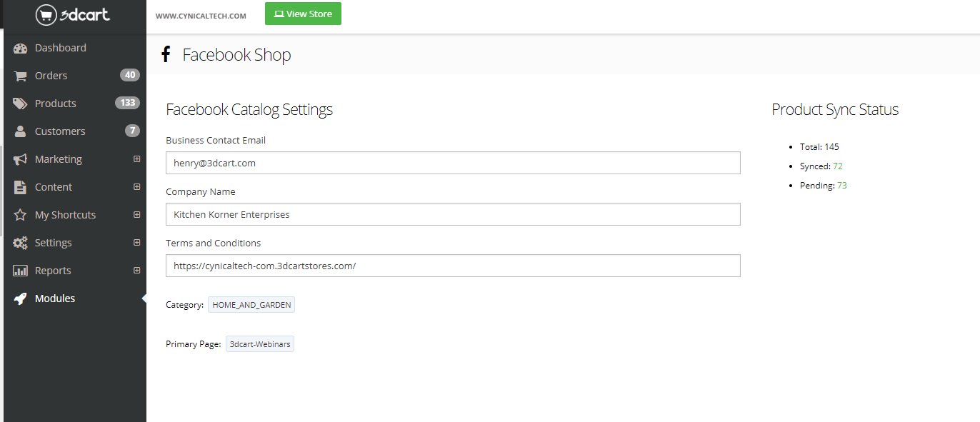980x422 pixels.
Task: Click the Reports bar chart icon
Action: 20,271
